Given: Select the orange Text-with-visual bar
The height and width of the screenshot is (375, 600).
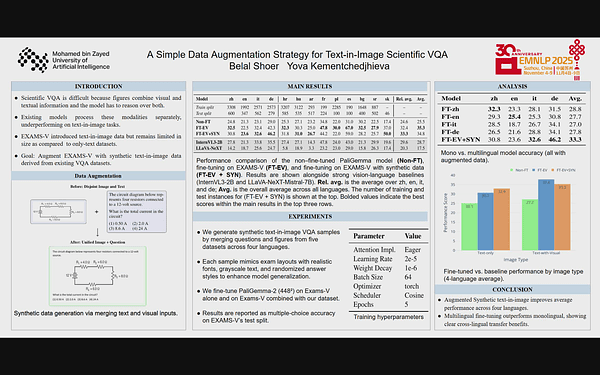Looking at the screenshot, I should (562, 217).
